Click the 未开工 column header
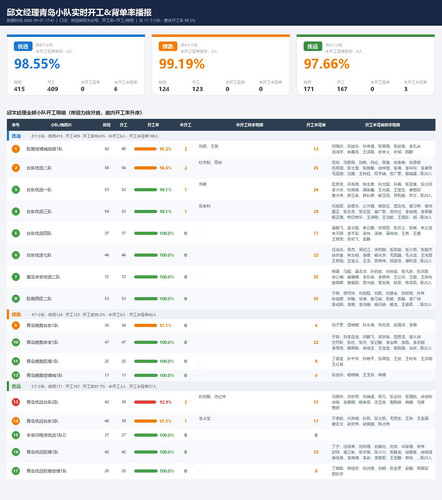Viewport: 442px width, 500px height. (x=186, y=125)
